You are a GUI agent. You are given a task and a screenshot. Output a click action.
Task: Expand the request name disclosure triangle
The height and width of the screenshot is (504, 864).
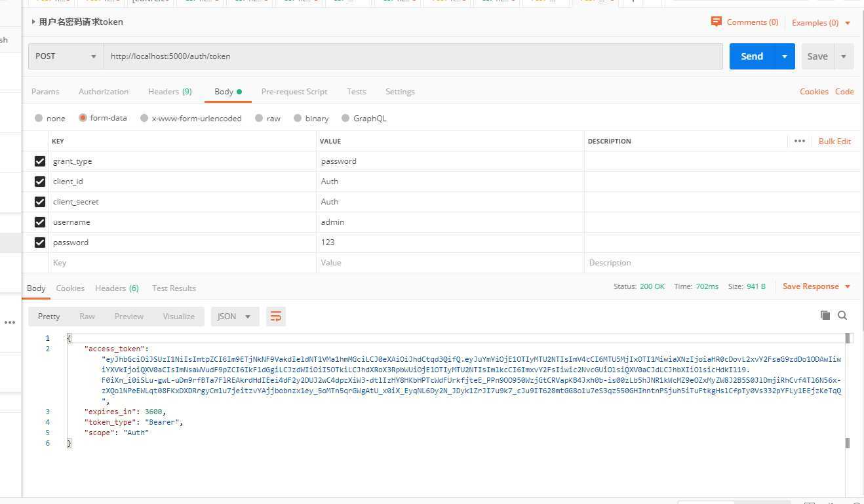tap(33, 22)
